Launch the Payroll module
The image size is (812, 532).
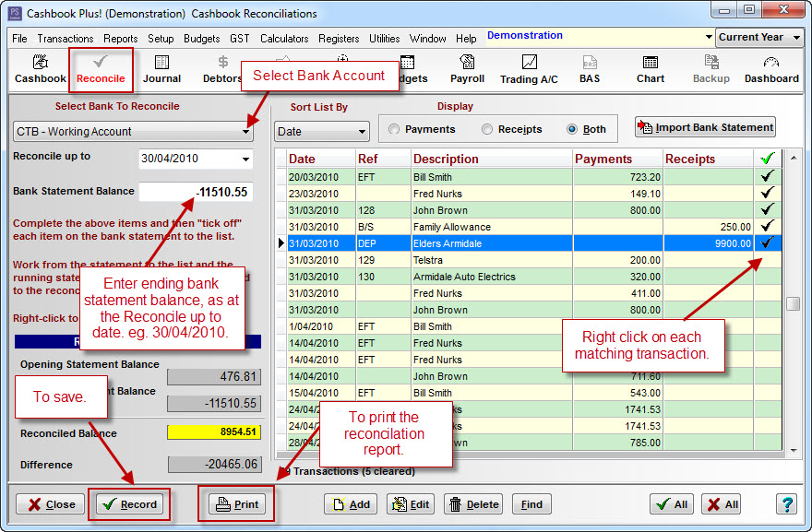[467, 70]
